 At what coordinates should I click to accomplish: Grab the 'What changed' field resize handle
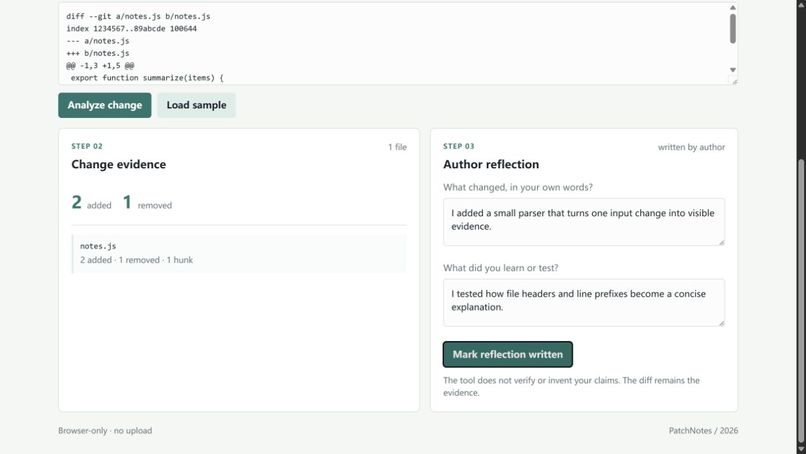[722, 242]
